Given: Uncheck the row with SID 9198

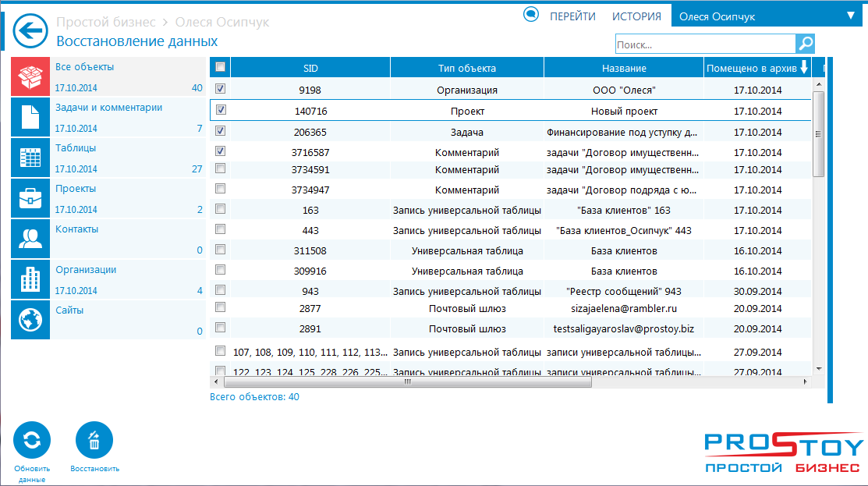Looking at the screenshot, I should click(220, 89).
